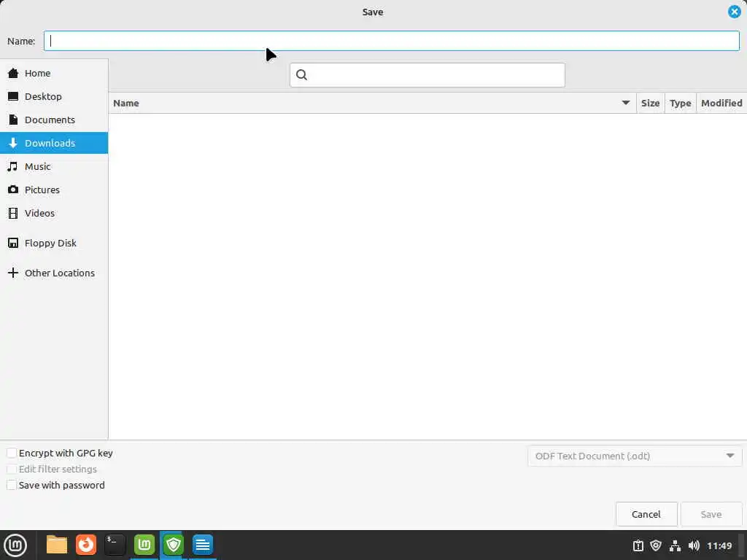Open the Files folder from the taskbar
This screenshot has width=747, height=560.
point(57,545)
